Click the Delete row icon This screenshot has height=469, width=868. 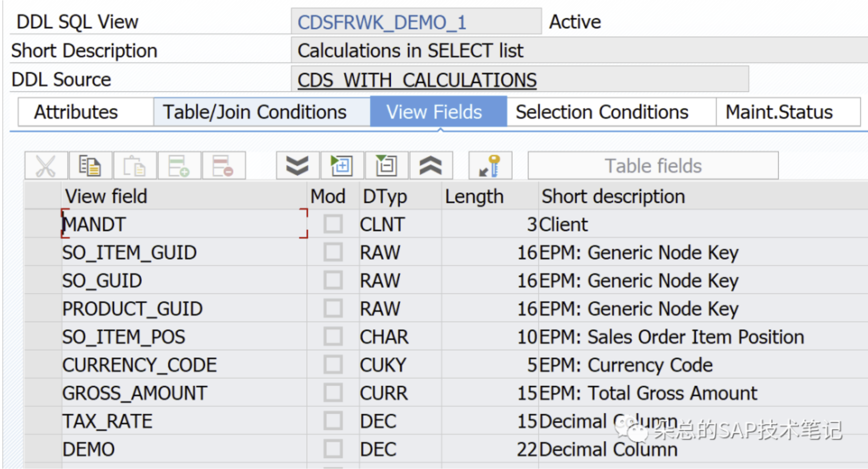click(x=224, y=166)
